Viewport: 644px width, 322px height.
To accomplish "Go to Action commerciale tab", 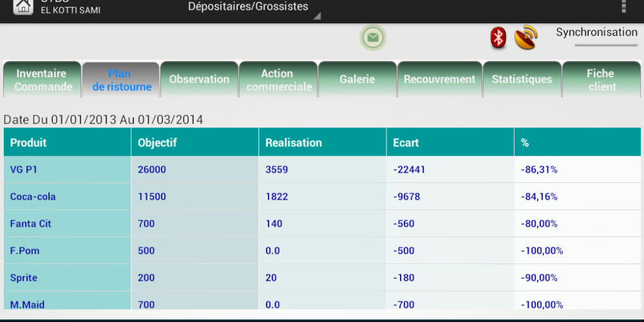I will (278, 80).
